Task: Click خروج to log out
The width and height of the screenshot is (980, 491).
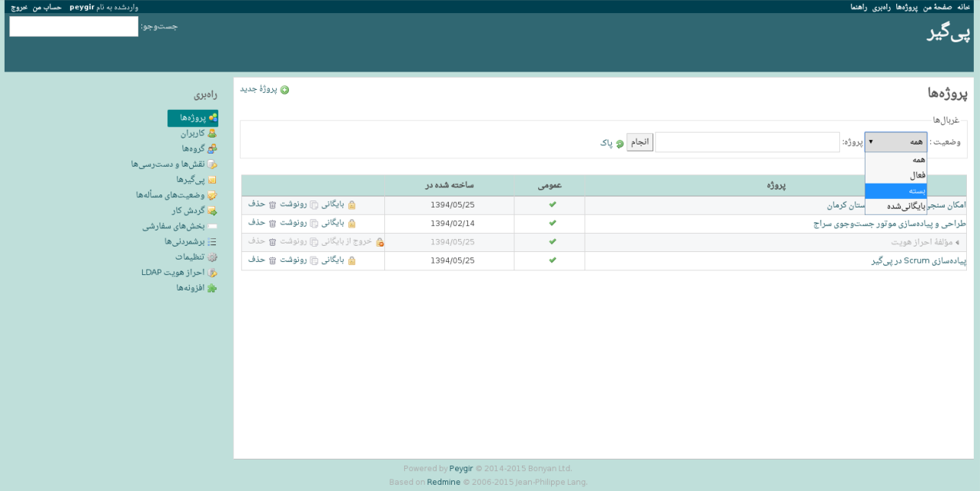Action: 19,6
